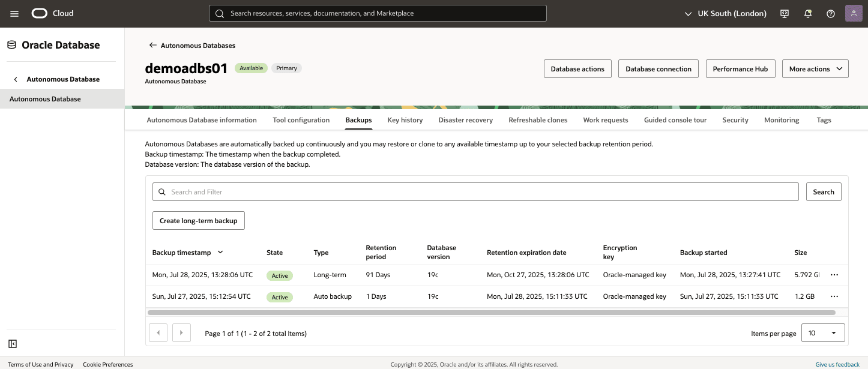Expand the More actions dropdown
The height and width of the screenshot is (369, 868).
815,68
